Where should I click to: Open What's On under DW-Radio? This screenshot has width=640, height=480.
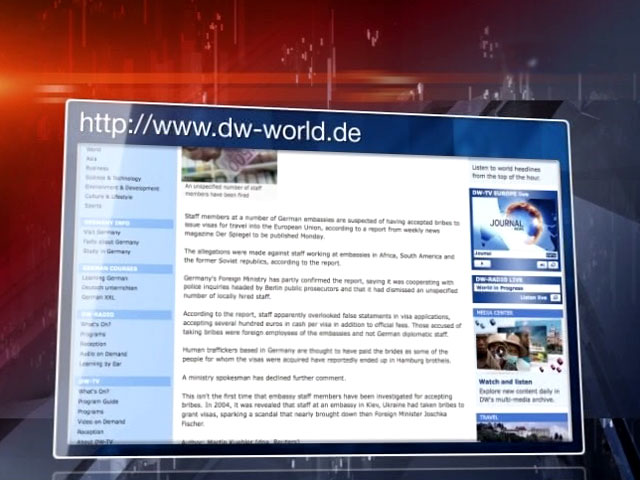point(96,324)
